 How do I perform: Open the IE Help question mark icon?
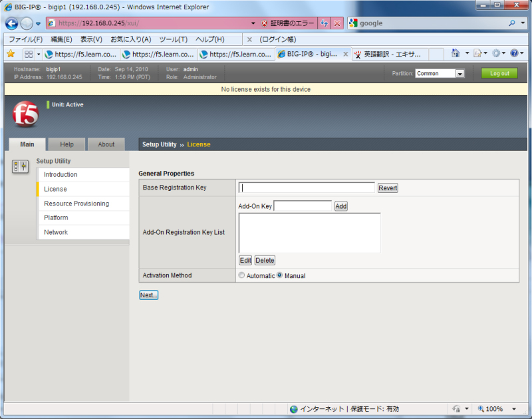tap(514, 53)
